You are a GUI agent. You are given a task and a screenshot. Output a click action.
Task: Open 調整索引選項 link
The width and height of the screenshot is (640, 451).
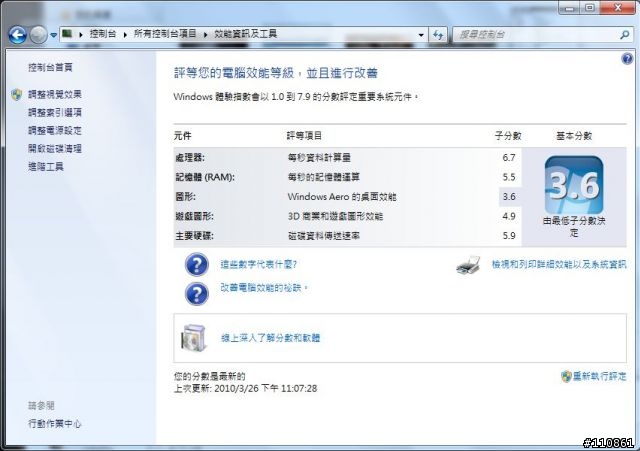click(x=55, y=113)
